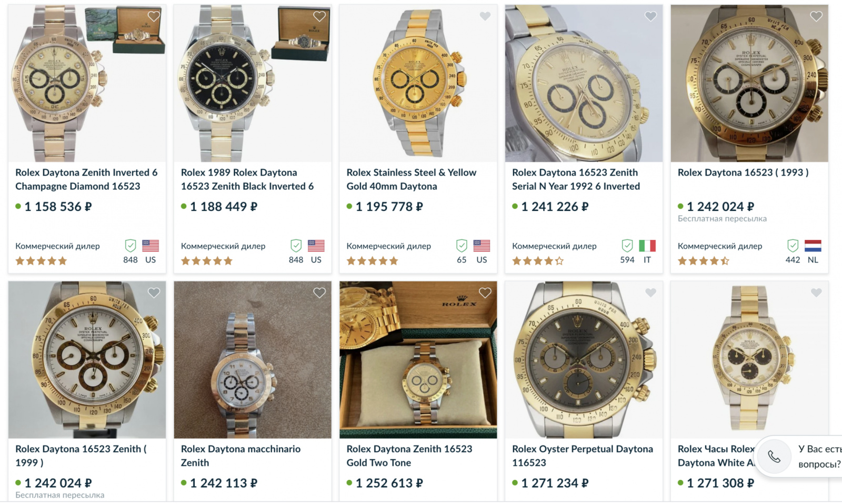Click buyer protection shield on 1 158 536 ₽ listing
This screenshot has height=504, width=842.
pos(131,245)
